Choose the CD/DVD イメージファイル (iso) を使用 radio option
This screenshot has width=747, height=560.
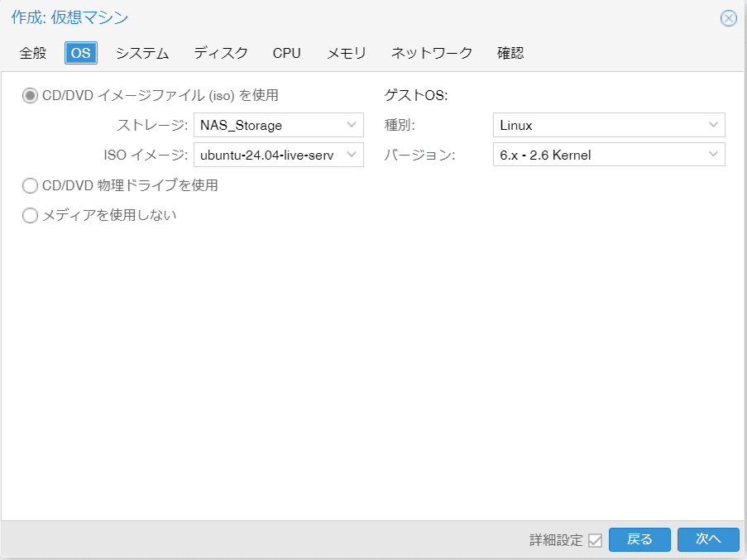[30, 96]
